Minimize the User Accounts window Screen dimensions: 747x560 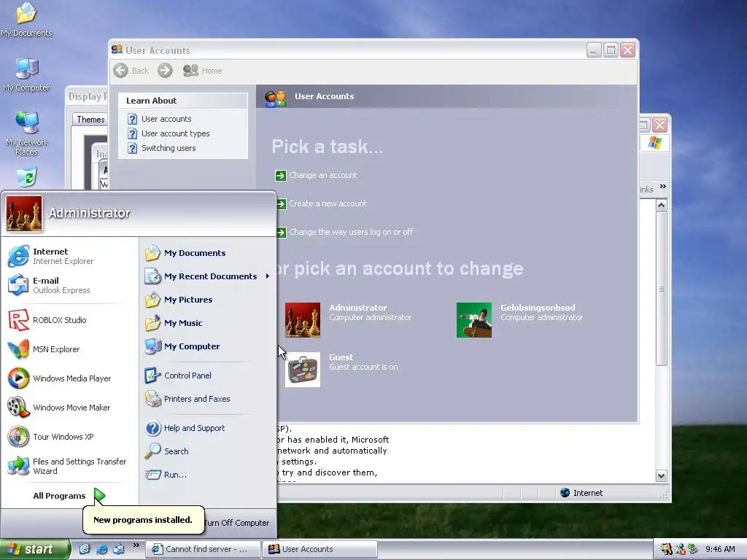pos(594,50)
